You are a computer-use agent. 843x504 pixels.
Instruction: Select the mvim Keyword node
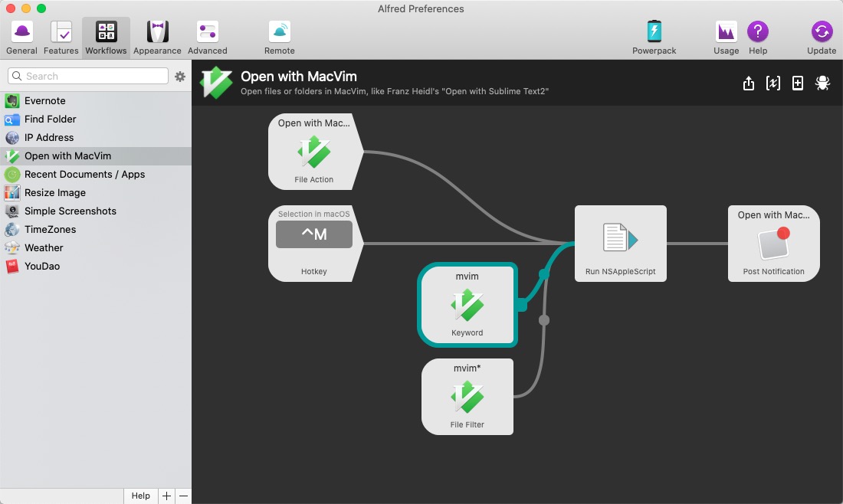pos(467,305)
